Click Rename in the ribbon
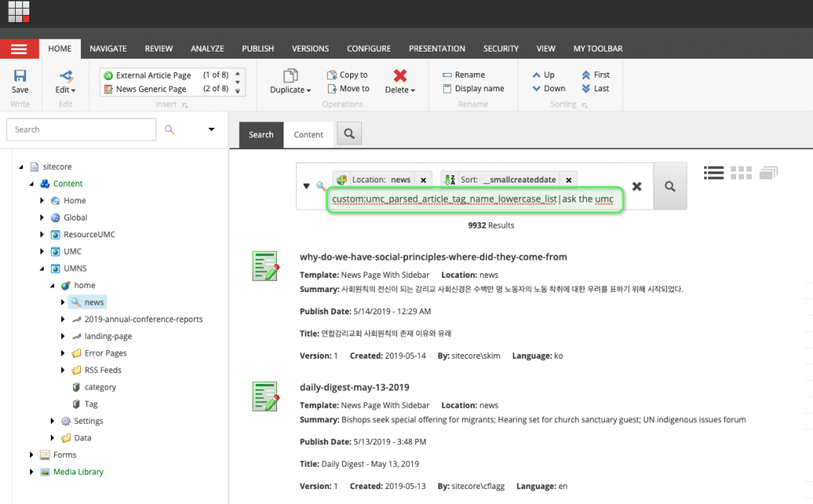 (x=464, y=75)
